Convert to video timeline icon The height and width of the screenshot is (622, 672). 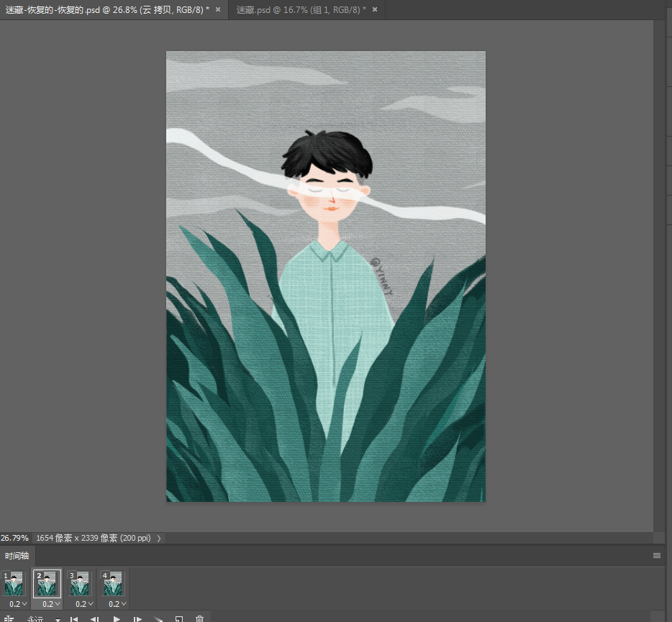[9, 619]
